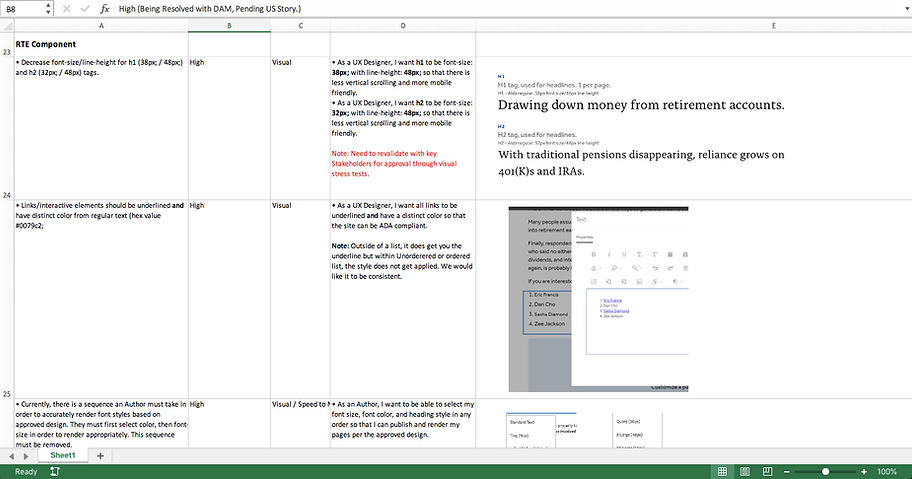Select column A header
The width and height of the screenshot is (912, 479).
coord(101,26)
